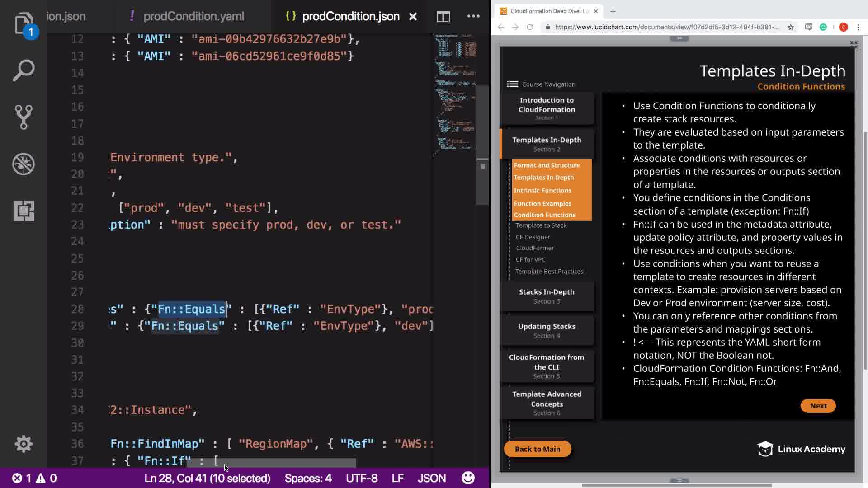868x488 pixels.
Task: Click the feedback smiley in status bar
Action: pos(468,478)
